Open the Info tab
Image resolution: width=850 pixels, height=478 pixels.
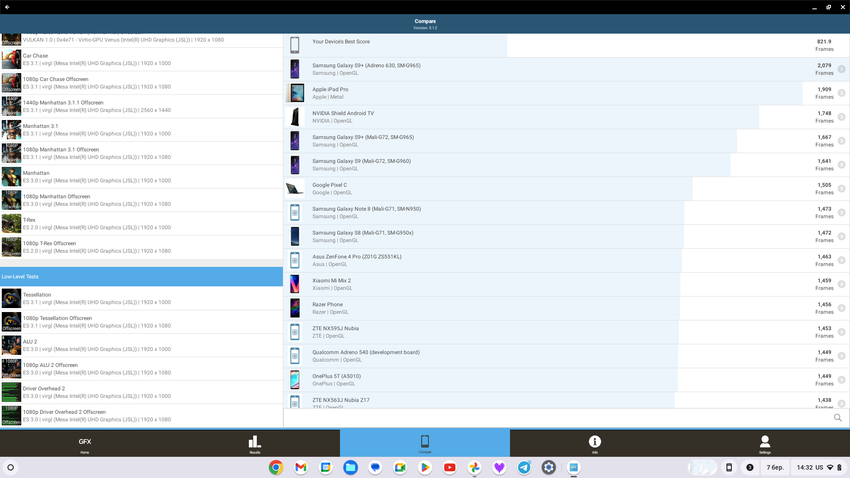click(x=594, y=443)
